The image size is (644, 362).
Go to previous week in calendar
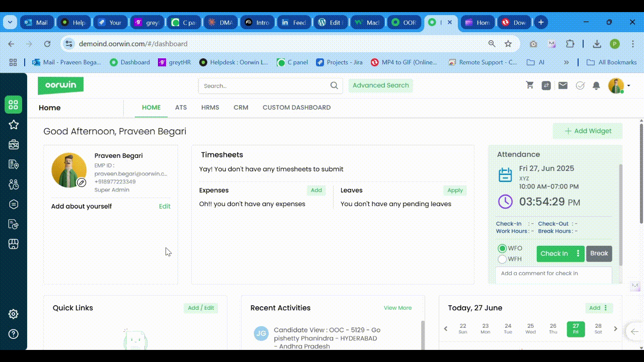446,329
